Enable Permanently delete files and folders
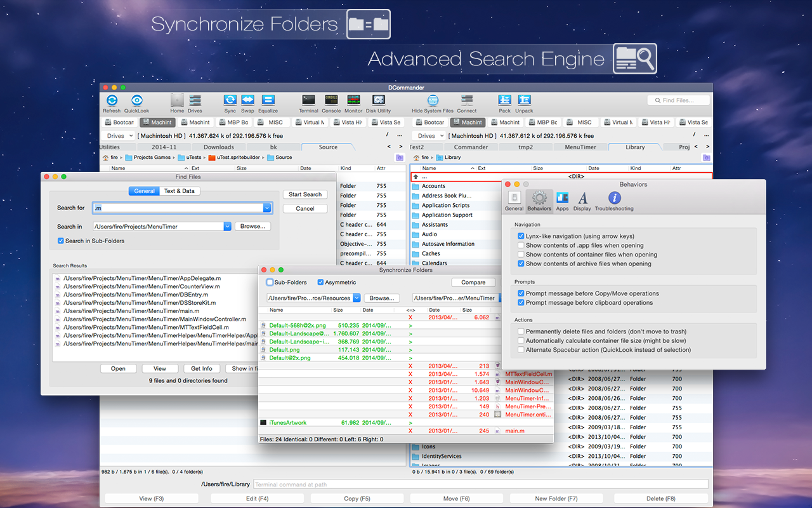The height and width of the screenshot is (508, 812). pyautogui.click(x=521, y=331)
